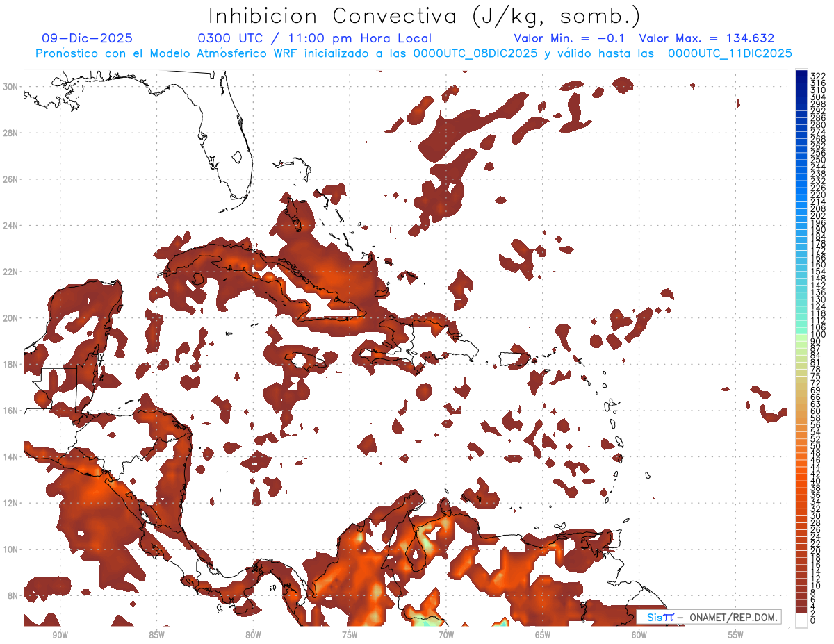Screen dimensions: 834x644
Task: Click the 12N latitude label
Action: point(12,503)
